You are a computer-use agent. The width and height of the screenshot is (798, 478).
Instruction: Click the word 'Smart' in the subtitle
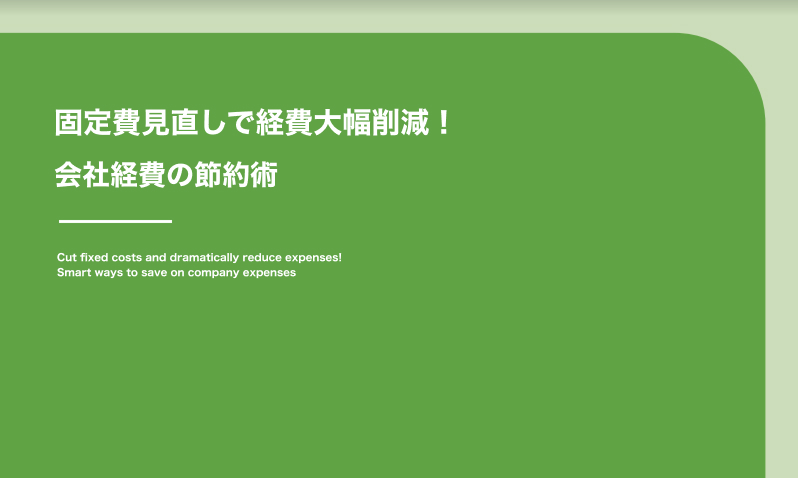point(73,272)
